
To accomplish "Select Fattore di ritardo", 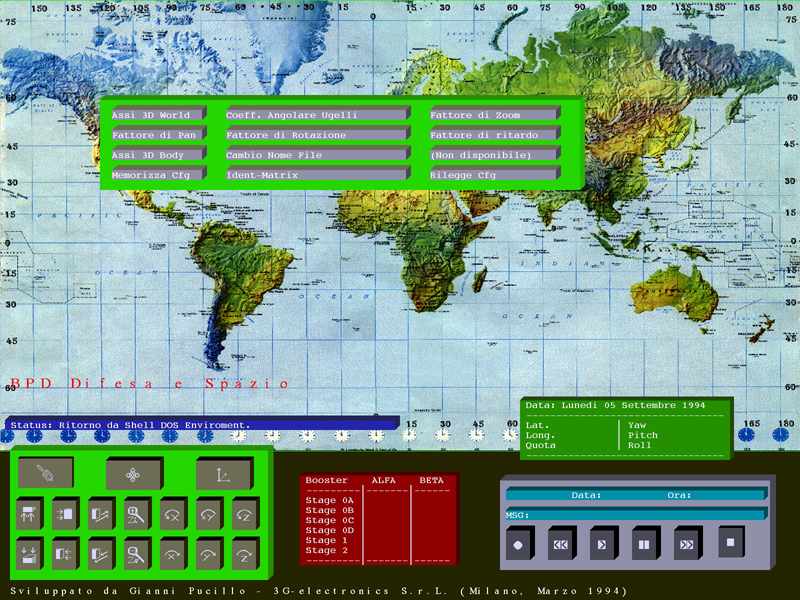I will (x=495, y=134).
